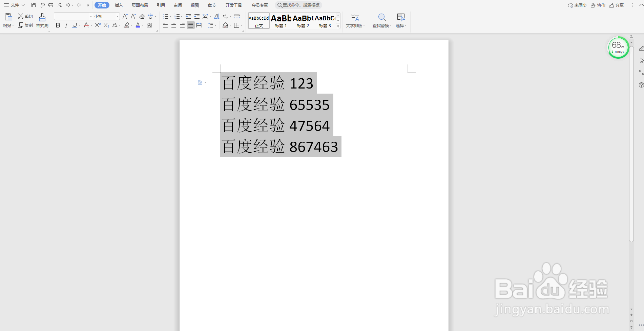Click the Share (分享) button
Image resolution: width=644 pixels, height=331 pixels.
tap(617, 5)
